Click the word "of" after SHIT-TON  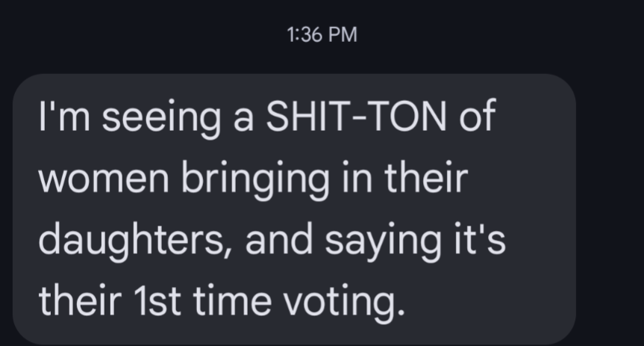[478, 116]
